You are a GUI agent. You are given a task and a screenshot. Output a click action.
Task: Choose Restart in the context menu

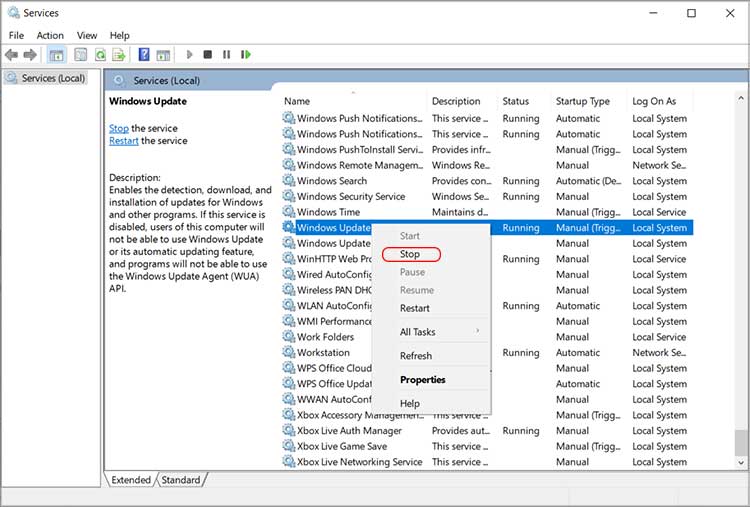[415, 308]
